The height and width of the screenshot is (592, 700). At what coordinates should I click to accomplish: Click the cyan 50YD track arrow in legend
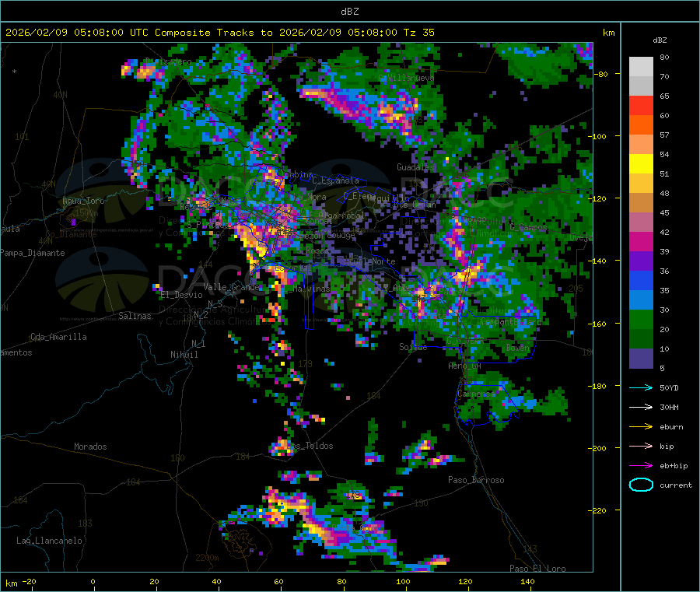pos(641,387)
